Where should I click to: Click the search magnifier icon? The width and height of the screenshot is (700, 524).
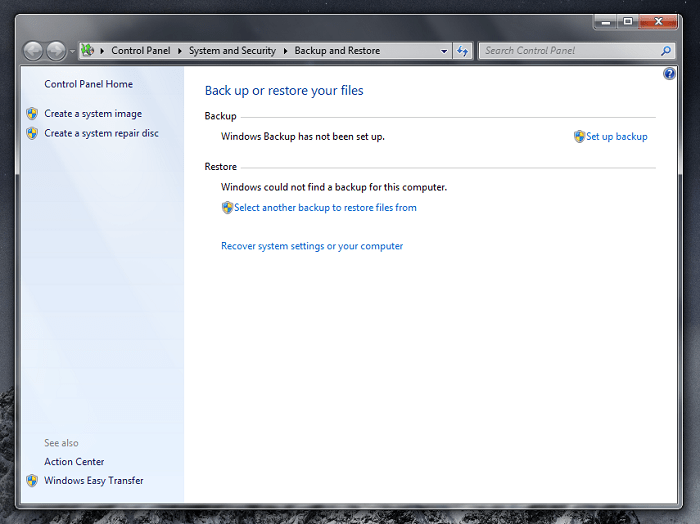(x=666, y=50)
